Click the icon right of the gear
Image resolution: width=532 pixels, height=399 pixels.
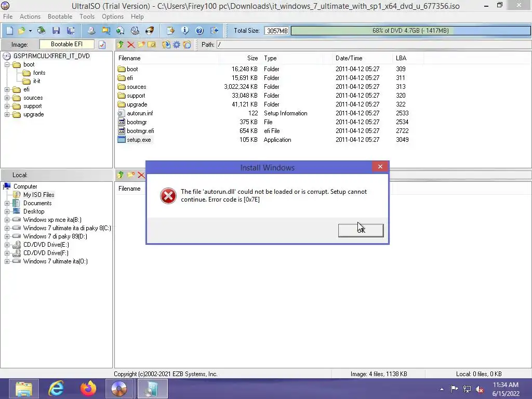pyautogui.click(x=187, y=45)
